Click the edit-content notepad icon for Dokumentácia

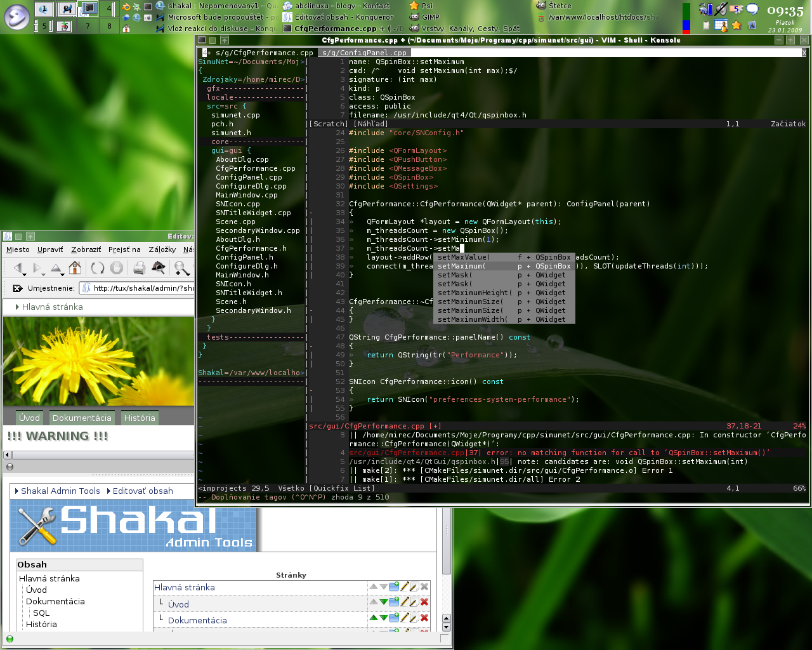point(414,618)
